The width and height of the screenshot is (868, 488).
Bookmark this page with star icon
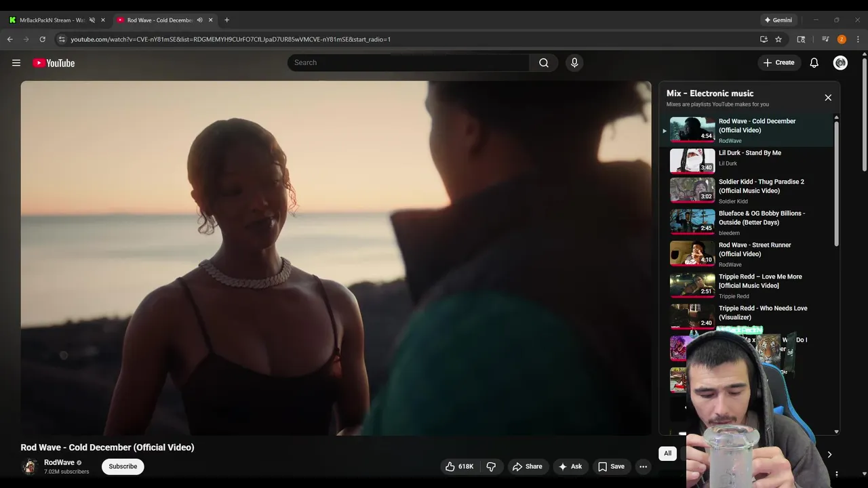click(x=778, y=39)
